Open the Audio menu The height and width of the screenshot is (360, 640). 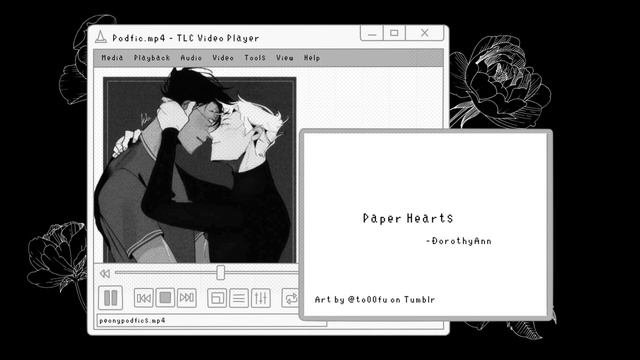coord(191,58)
